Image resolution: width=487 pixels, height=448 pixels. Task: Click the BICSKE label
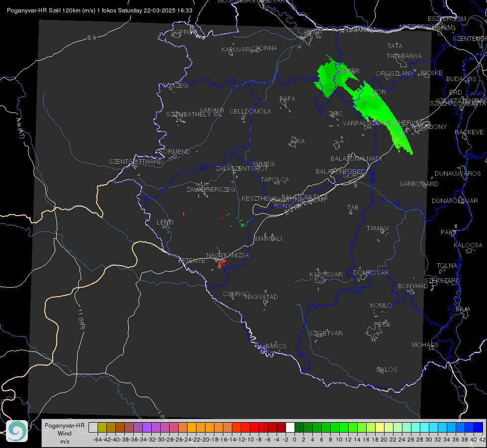click(x=432, y=73)
